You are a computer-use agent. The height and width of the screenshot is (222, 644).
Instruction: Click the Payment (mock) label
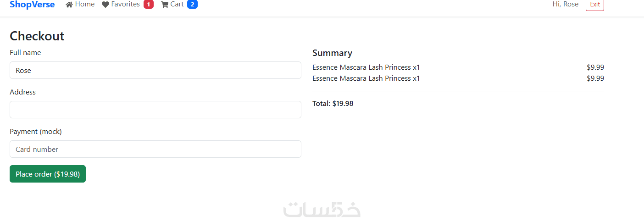36,132
